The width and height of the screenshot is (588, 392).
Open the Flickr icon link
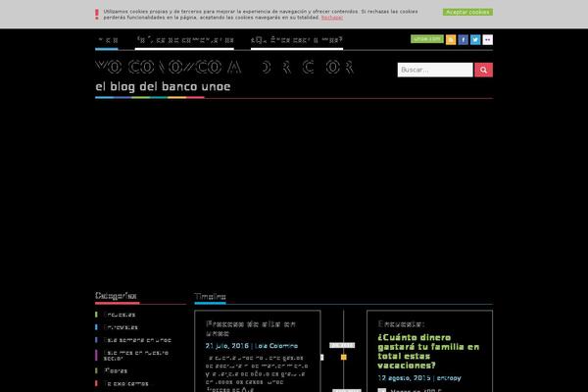pyautogui.click(x=487, y=40)
